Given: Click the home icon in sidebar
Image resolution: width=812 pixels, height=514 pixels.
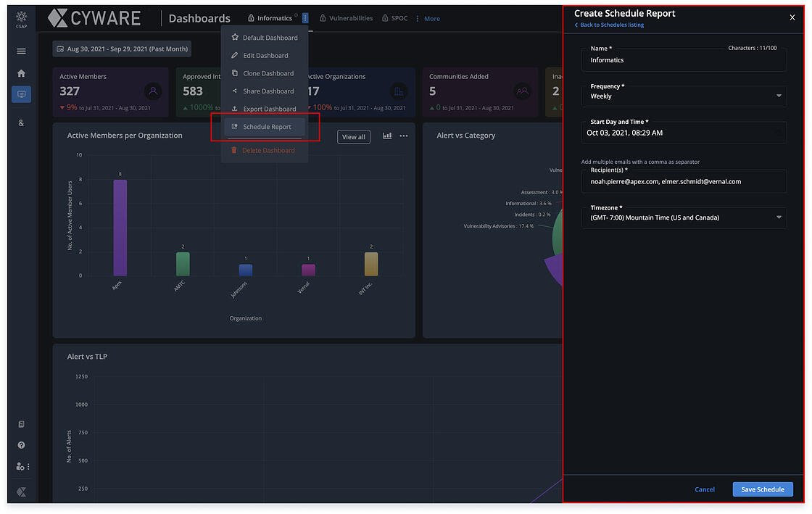Looking at the screenshot, I should 21,73.
